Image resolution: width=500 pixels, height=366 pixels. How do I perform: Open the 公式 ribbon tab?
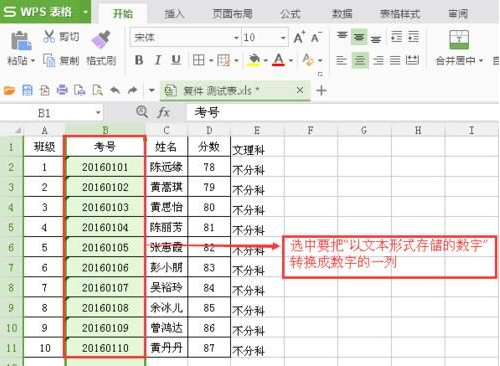pyautogui.click(x=290, y=14)
